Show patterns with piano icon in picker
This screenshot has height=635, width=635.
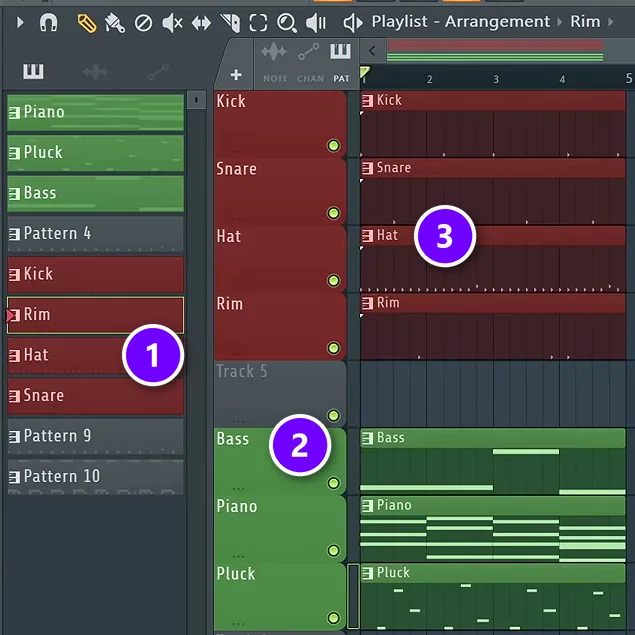[x=33, y=72]
